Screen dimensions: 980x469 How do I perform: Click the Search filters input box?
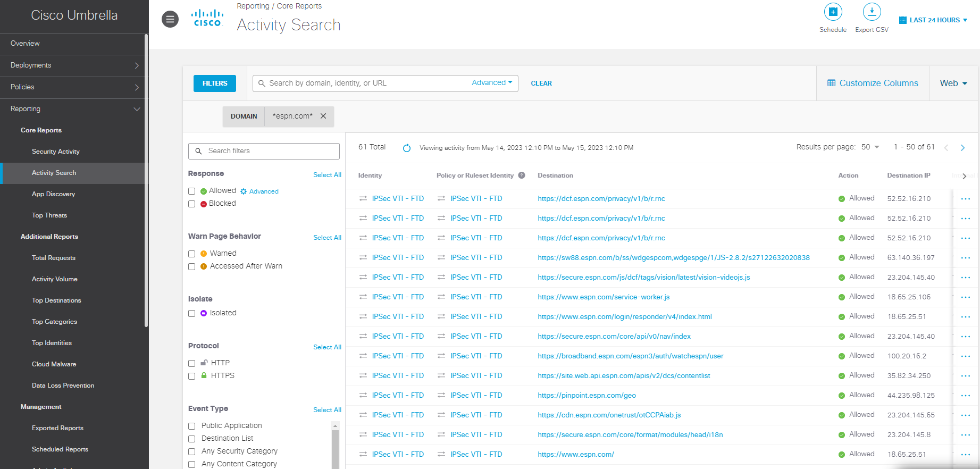click(264, 151)
